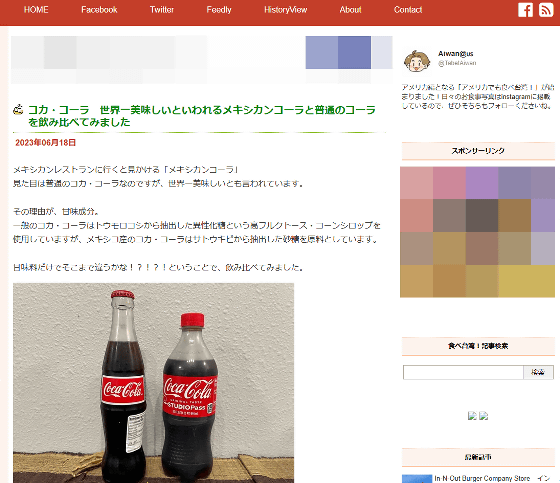
Task: Click the author avatar image in sidebar
Action: point(417,61)
